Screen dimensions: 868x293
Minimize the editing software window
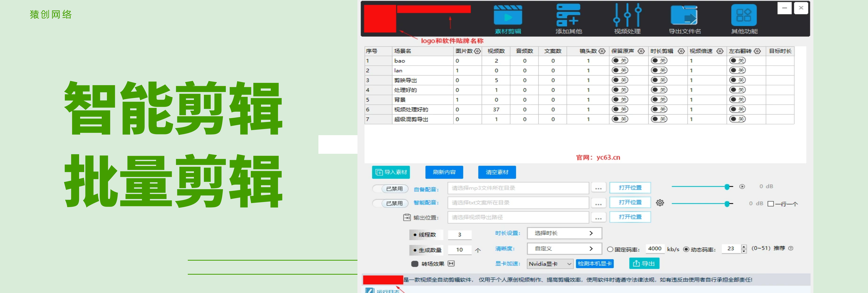tap(784, 8)
